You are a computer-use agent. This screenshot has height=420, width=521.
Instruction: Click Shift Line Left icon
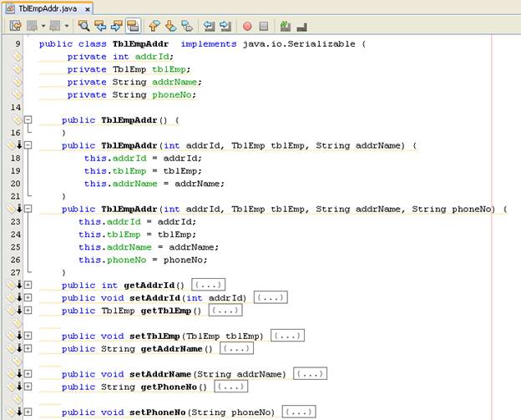pyautogui.click(x=209, y=26)
